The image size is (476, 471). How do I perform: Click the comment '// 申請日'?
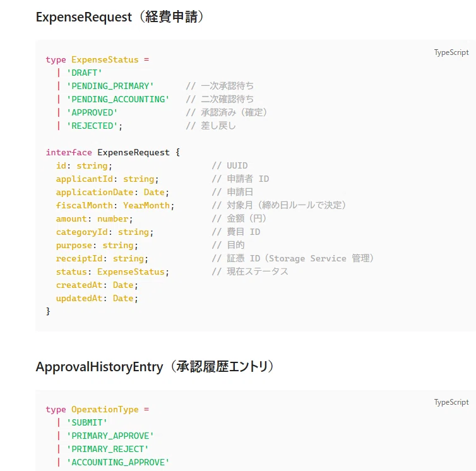coord(232,192)
